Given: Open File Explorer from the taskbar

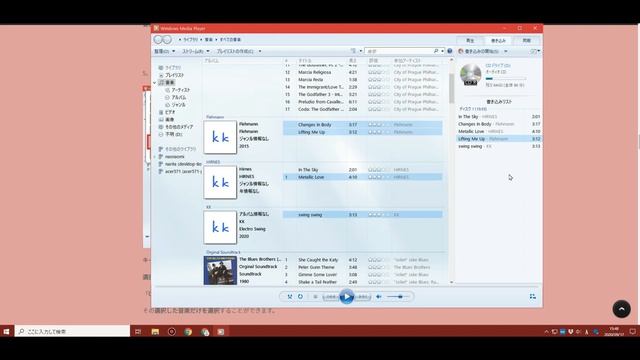Looking at the screenshot, I should coord(155,331).
